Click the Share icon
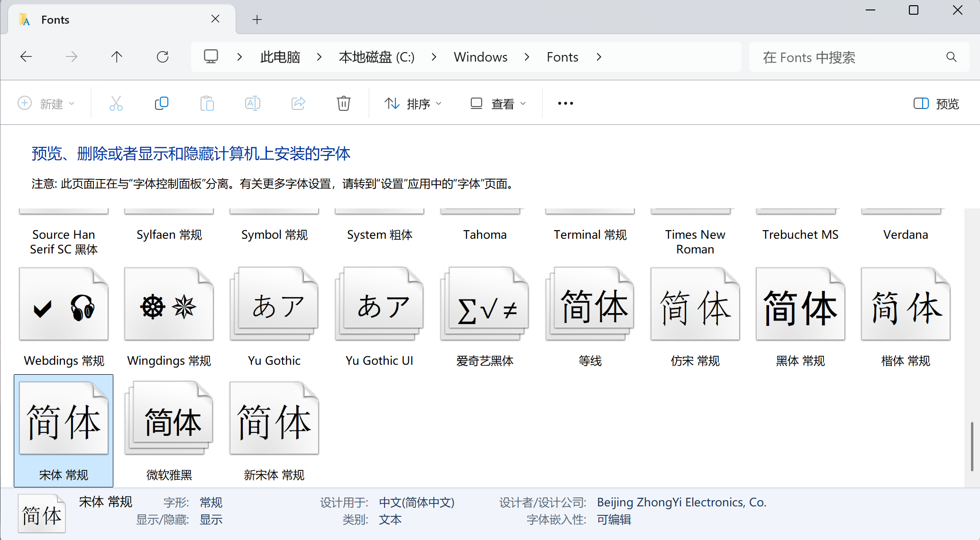 coord(298,103)
